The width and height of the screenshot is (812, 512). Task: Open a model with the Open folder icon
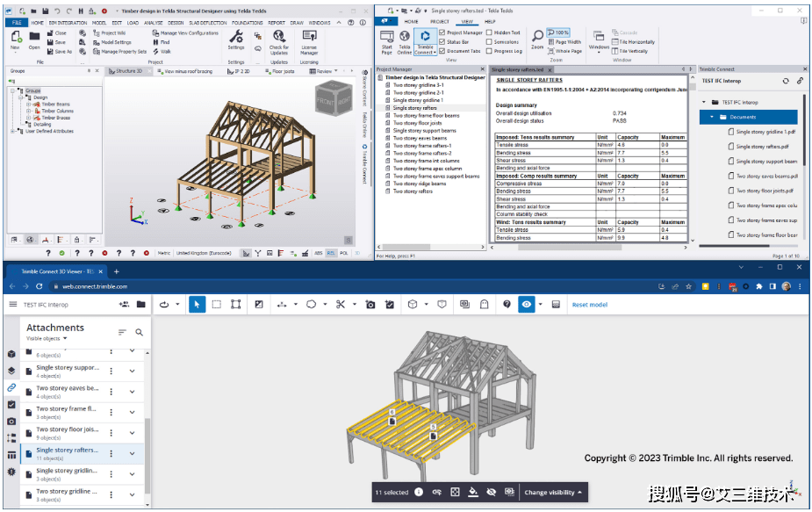(x=34, y=37)
